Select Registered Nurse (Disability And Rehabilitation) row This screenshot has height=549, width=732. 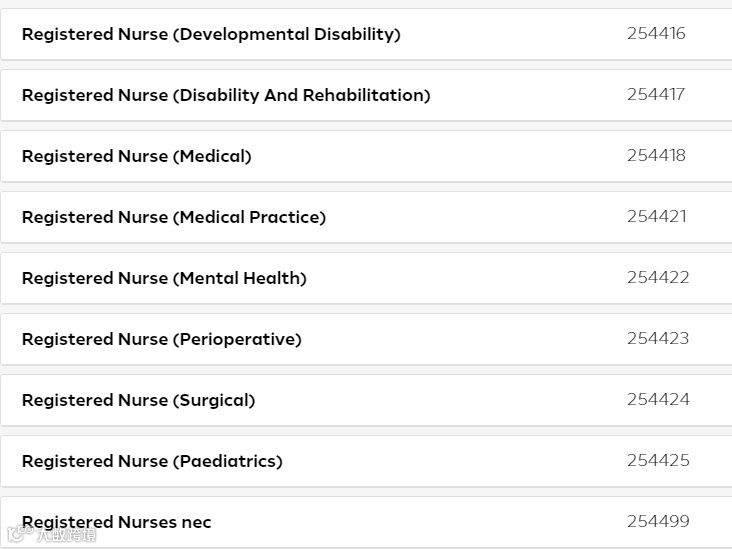coord(226,96)
